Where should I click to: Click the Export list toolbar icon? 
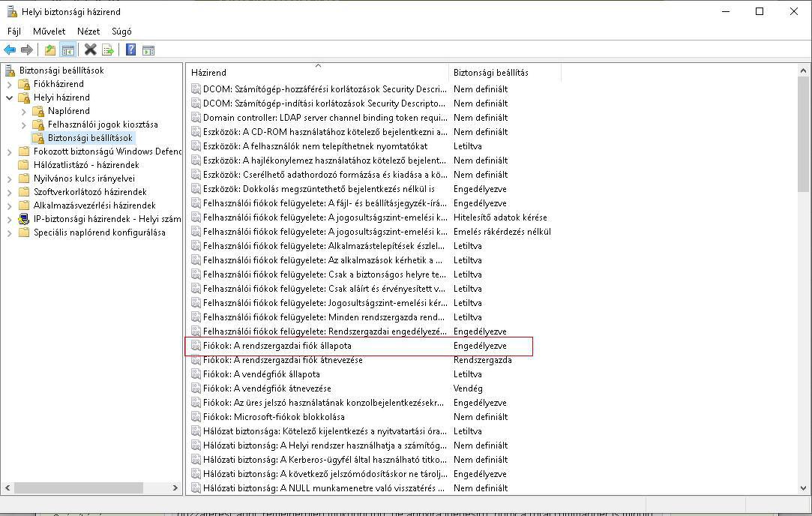click(108, 49)
